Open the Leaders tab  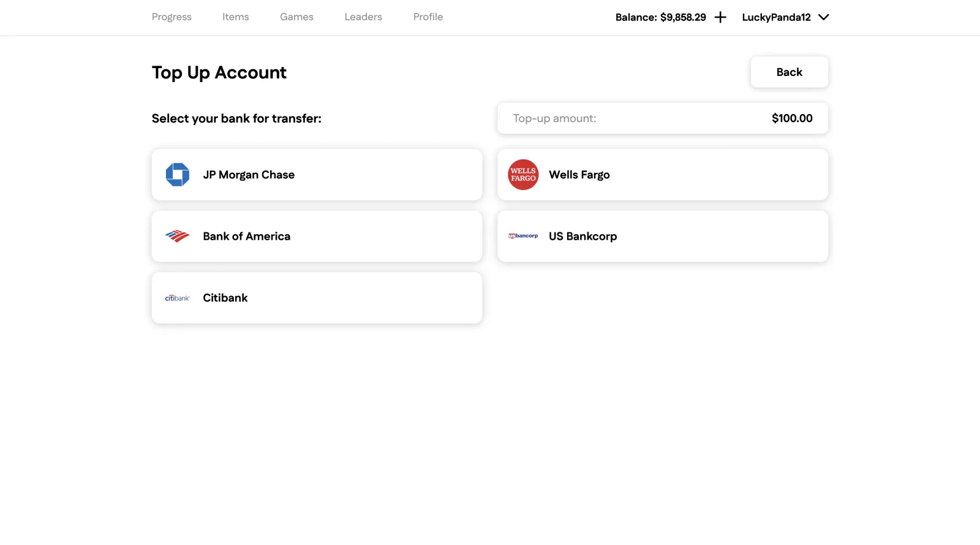363,17
